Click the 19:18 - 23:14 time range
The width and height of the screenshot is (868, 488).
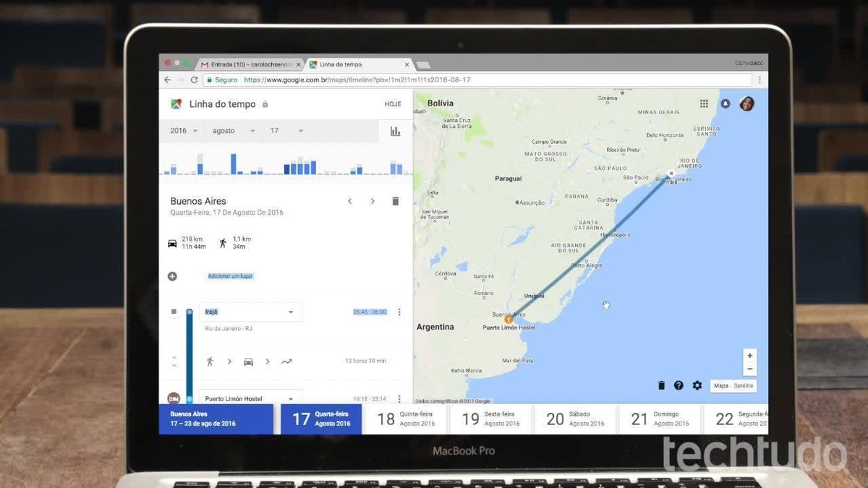[x=370, y=398]
